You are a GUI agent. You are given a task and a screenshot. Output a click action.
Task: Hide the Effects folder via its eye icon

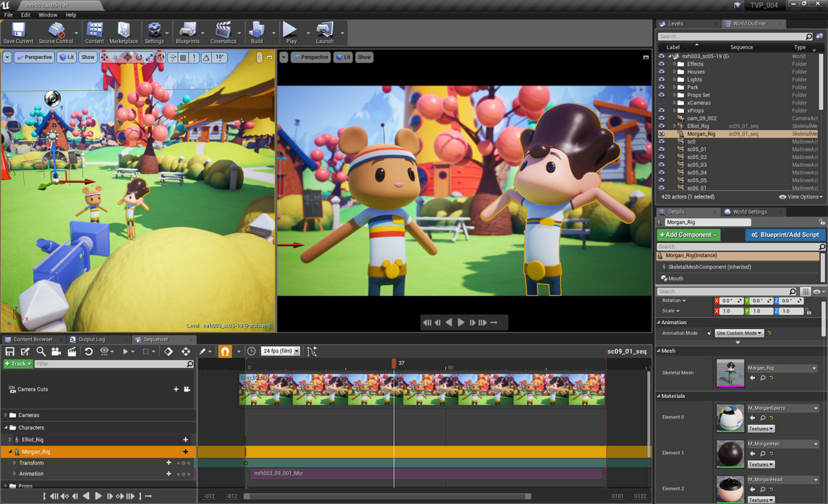pos(662,64)
